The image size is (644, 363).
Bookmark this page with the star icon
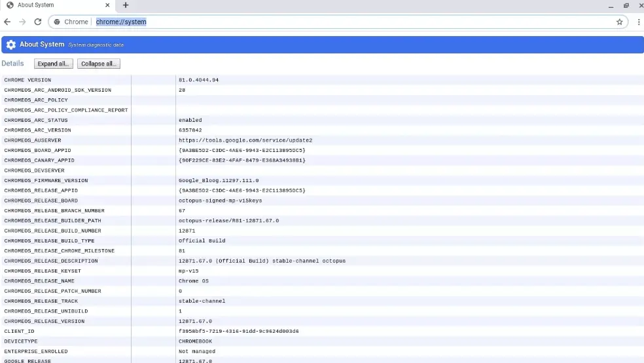point(619,22)
